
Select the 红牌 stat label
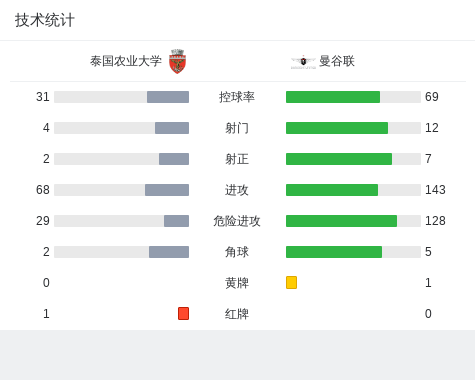pyautogui.click(x=237, y=314)
